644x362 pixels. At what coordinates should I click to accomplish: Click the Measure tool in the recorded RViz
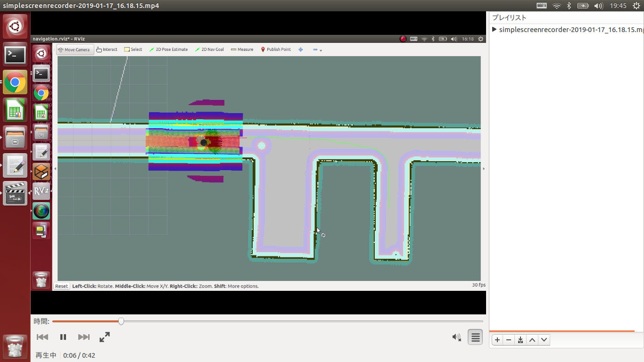click(x=242, y=49)
